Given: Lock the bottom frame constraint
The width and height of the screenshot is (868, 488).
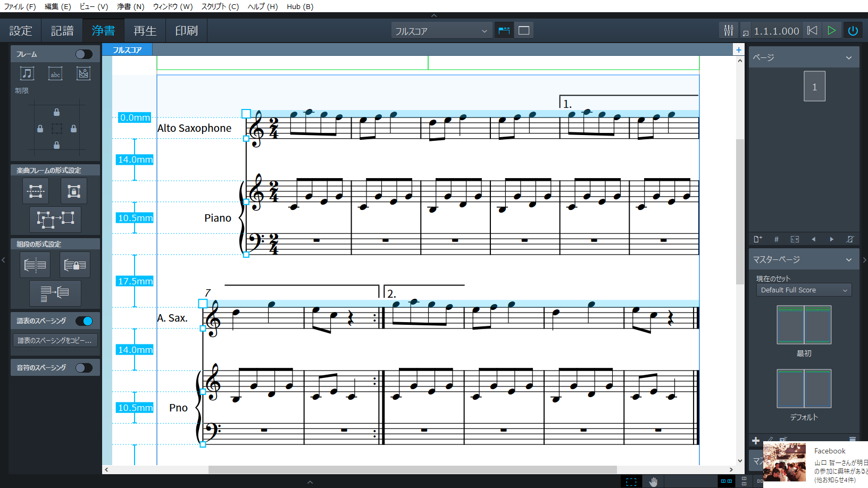Looking at the screenshot, I should pos(56,145).
